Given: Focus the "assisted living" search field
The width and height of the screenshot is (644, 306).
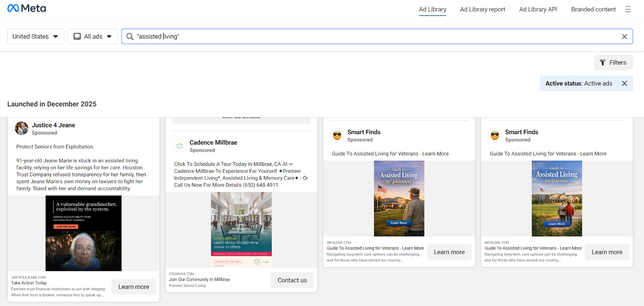Looking at the screenshot, I should 377,37.
